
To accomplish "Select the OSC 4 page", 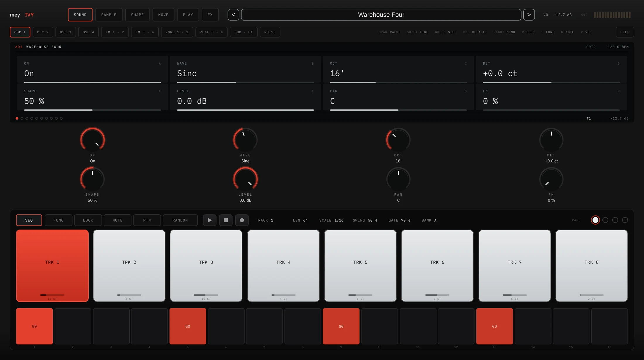I will pos(88,32).
